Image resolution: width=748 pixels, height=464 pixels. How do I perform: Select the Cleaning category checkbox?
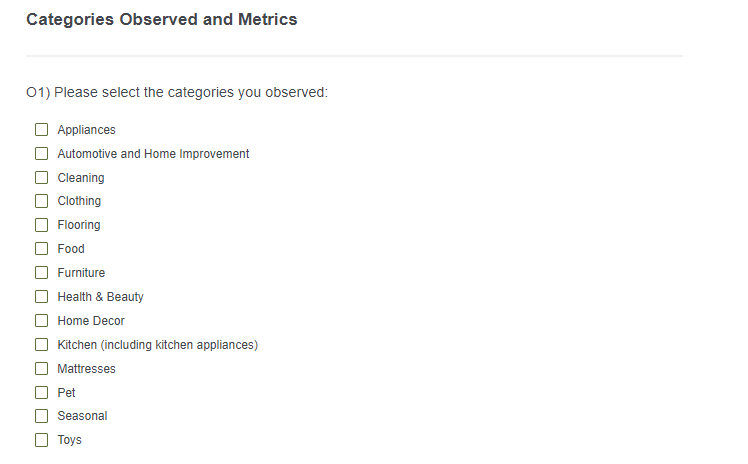(42, 178)
